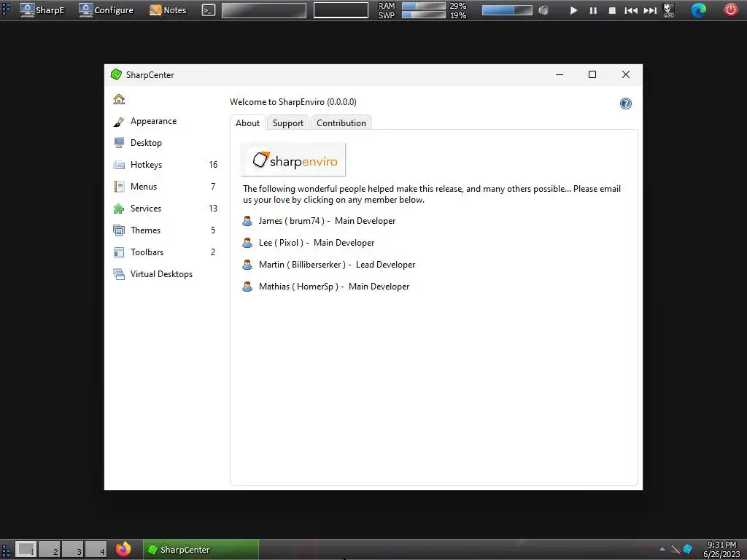
Task: Open the SharpE menu button
Action: [42, 10]
